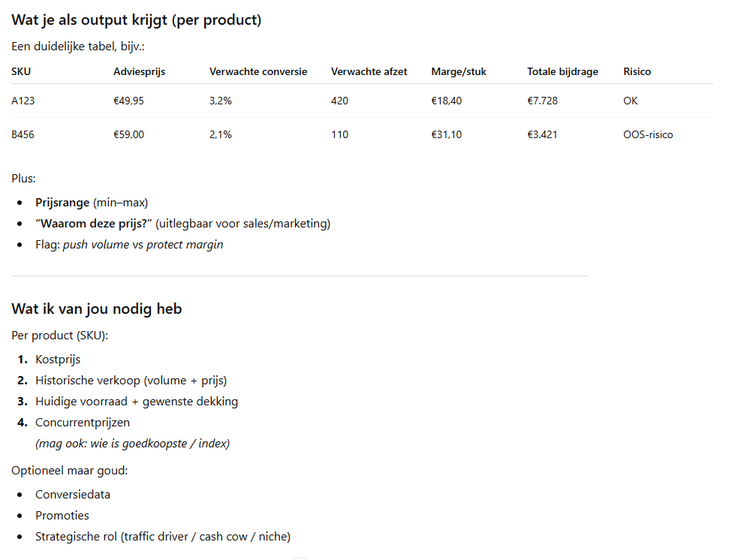Click the Totale bijdrage column header
The width and height of the screenshot is (738, 560).
point(562,72)
